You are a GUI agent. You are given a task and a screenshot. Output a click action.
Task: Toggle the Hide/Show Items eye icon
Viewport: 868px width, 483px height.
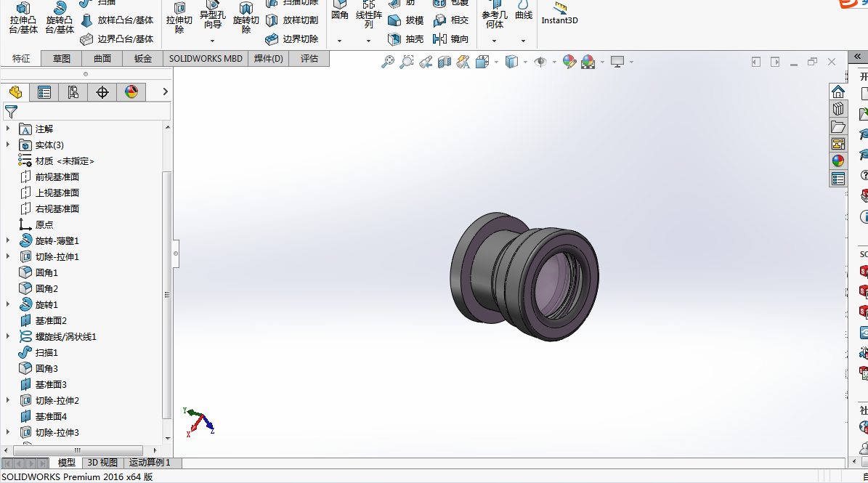coord(540,62)
